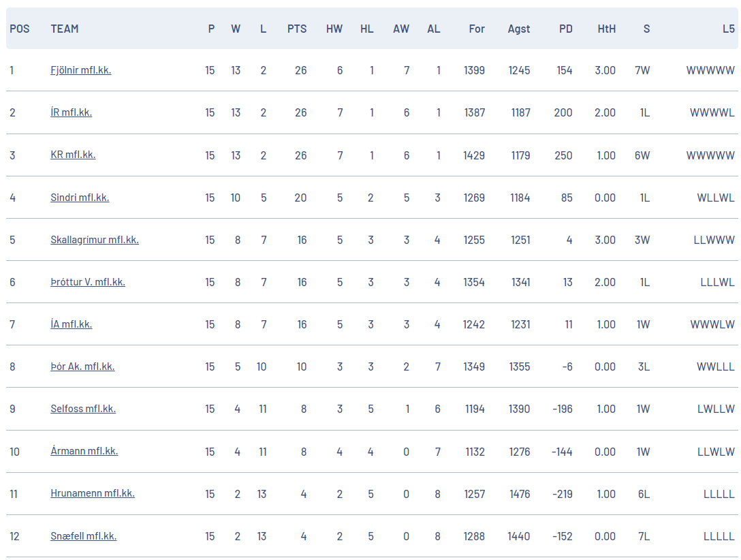Click the Sindri mfl.kk. link

pos(80,197)
